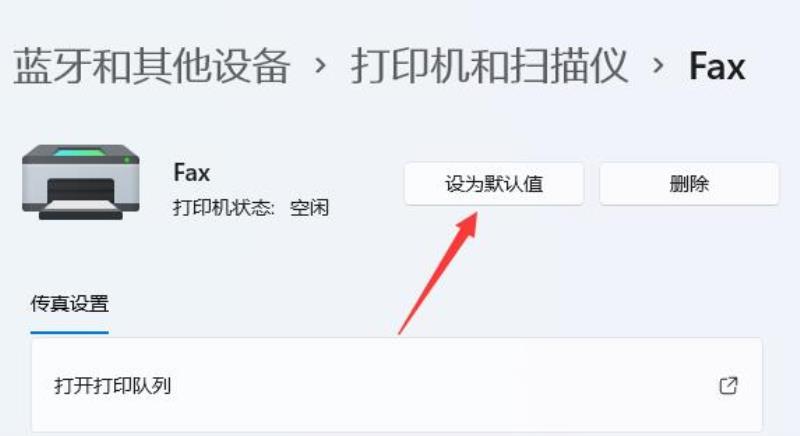Click the chevron before the Fax title

(658, 65)
